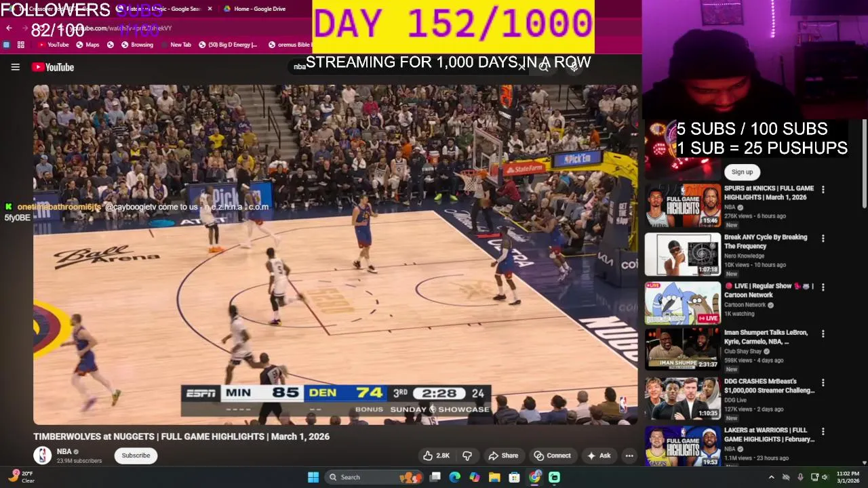Open clock showing 11:02 PM

[x=848, y=477]
